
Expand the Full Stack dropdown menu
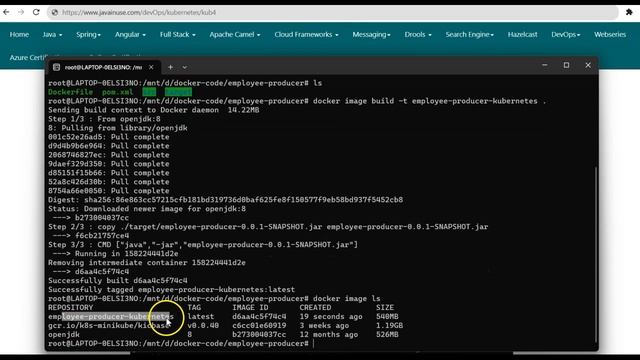tap(178, 35)
